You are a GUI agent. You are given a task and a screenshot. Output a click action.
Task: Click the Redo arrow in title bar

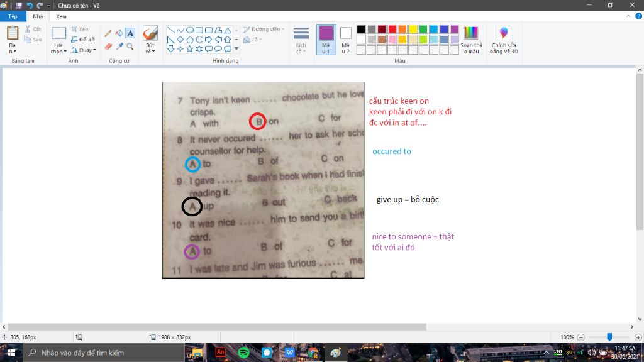tap(40, 5)
